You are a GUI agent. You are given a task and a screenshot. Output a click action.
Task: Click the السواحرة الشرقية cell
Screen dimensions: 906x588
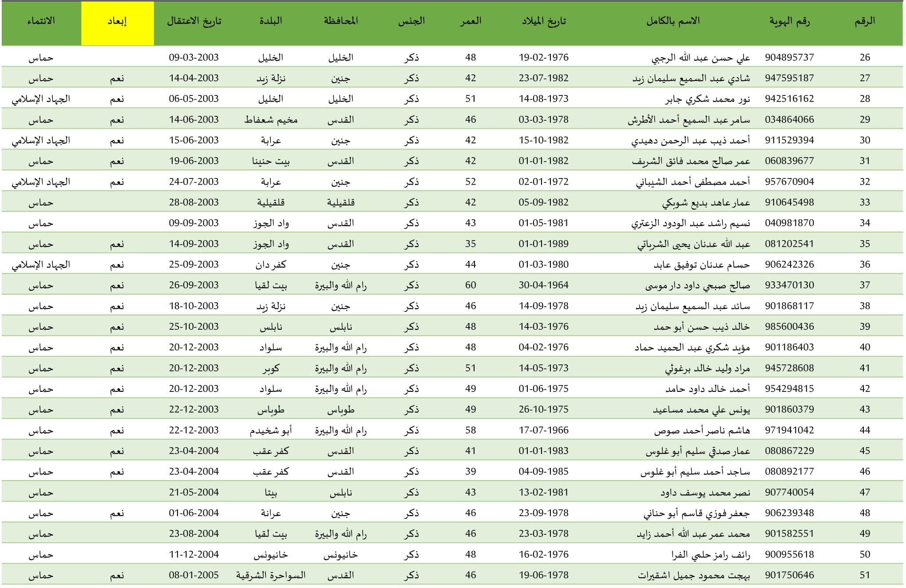point(271,575)
